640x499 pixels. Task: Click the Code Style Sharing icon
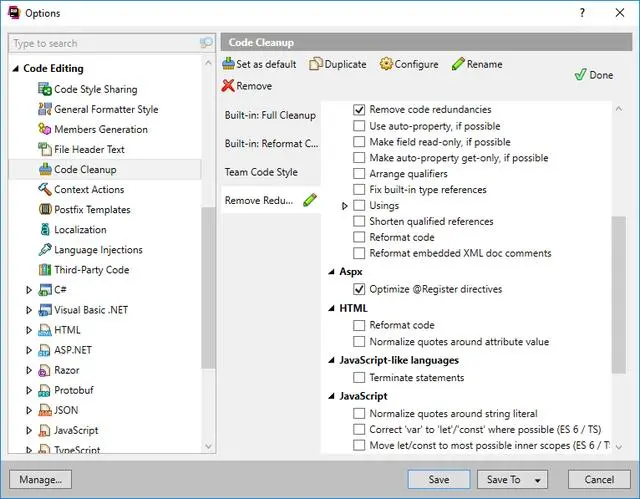pos(45,89)
